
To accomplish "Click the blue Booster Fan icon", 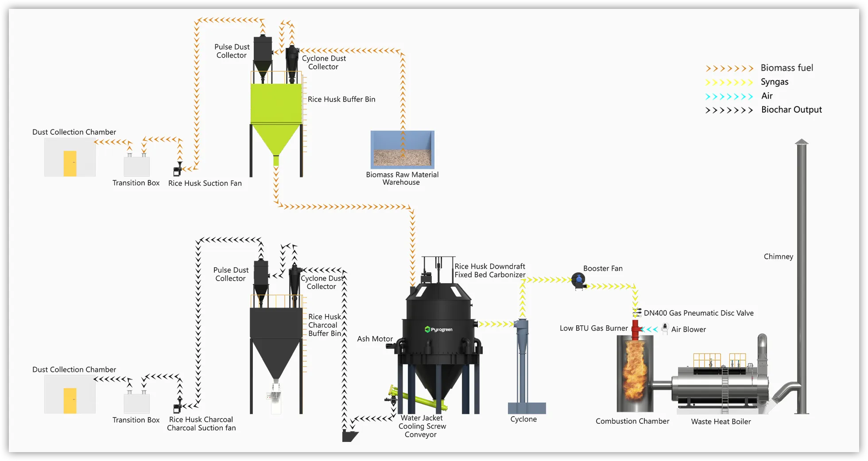I will (578, 280).
